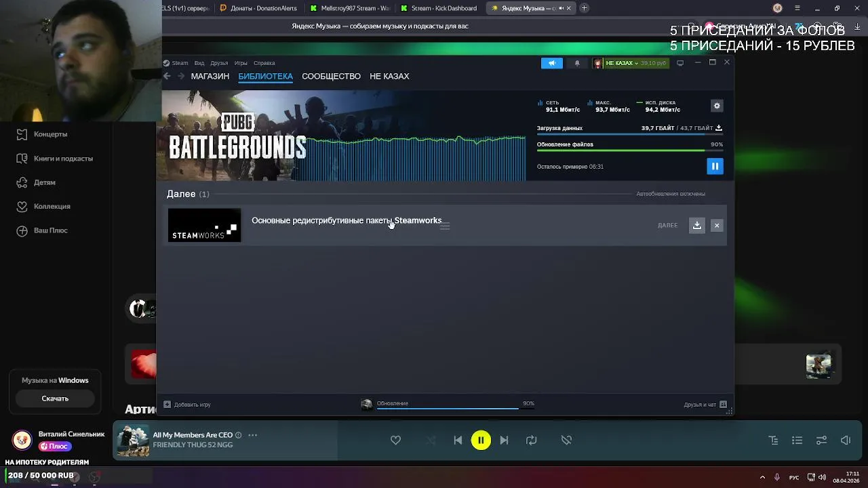The image size is (868, 488).
Task: Click Загрузка данных progress bar
Action: (x=630, y=135)
